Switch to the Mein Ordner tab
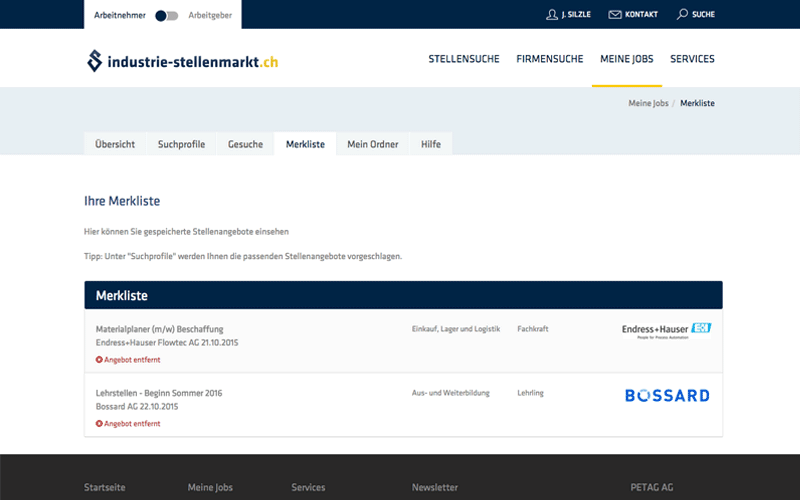This screenshot has width=800, height=500. click(x=372, y=144)
